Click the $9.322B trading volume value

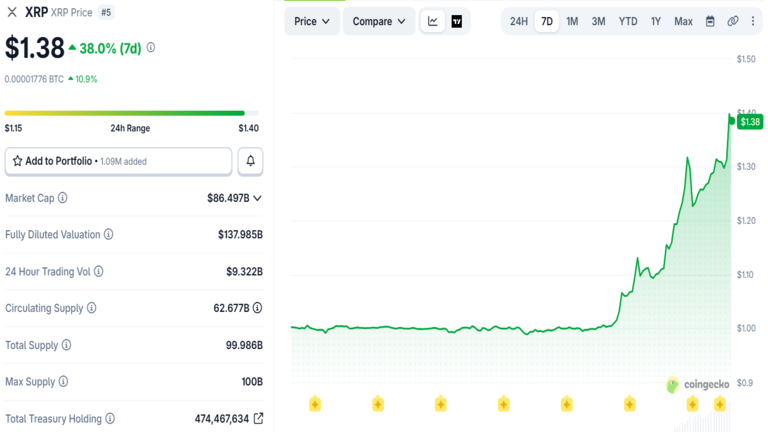click(244, 271)
